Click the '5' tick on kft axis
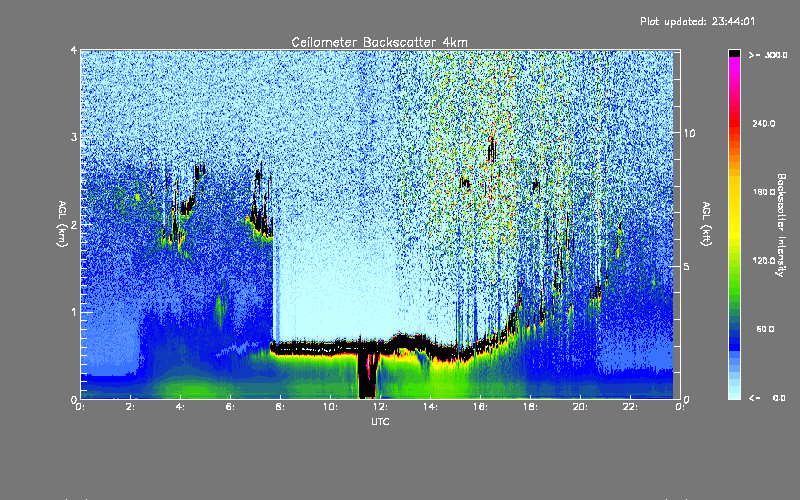This screenshot has height=500, width=800. click(686, 267)
